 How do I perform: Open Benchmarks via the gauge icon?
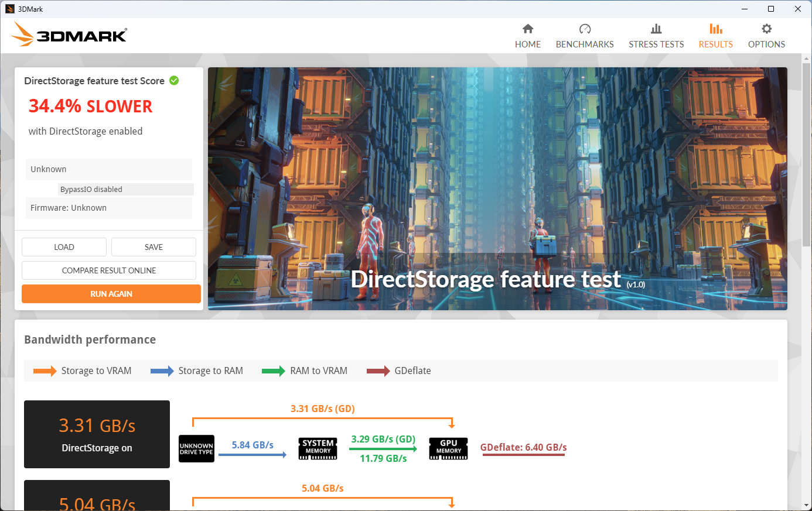point(585,29)
